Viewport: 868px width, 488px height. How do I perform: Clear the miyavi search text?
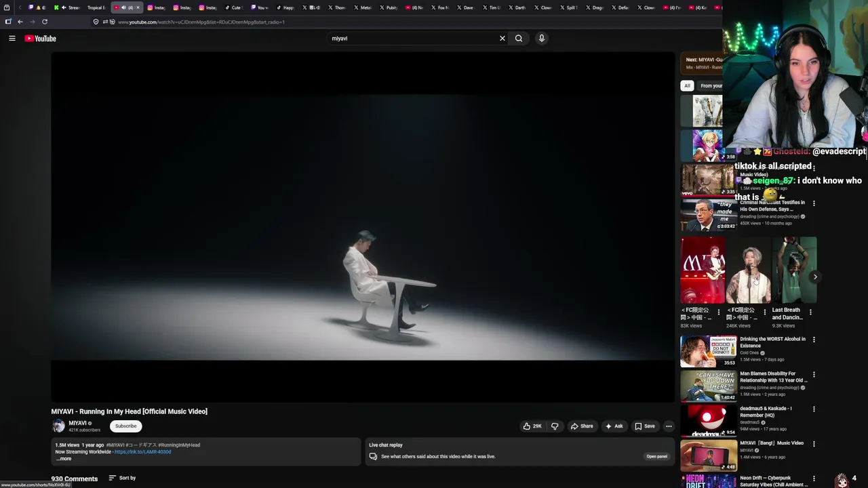click(x=502, y=39)
